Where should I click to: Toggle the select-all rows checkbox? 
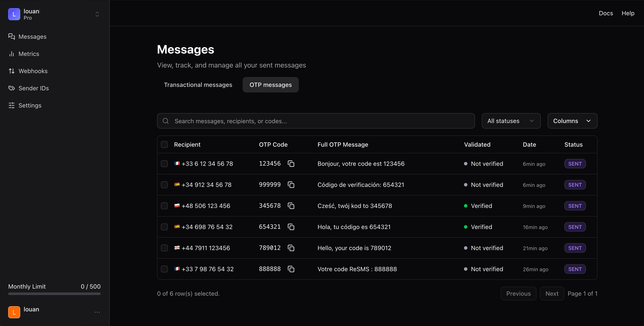164,145
